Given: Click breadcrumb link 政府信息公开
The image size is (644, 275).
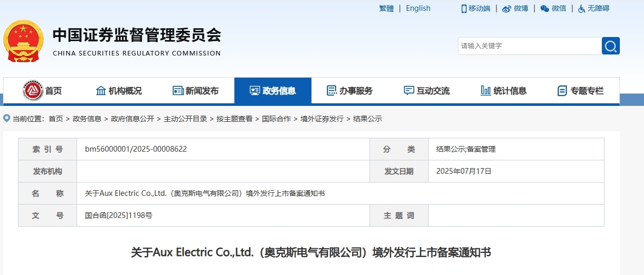Looking at the screenshot, I should (x=133, y=119).
